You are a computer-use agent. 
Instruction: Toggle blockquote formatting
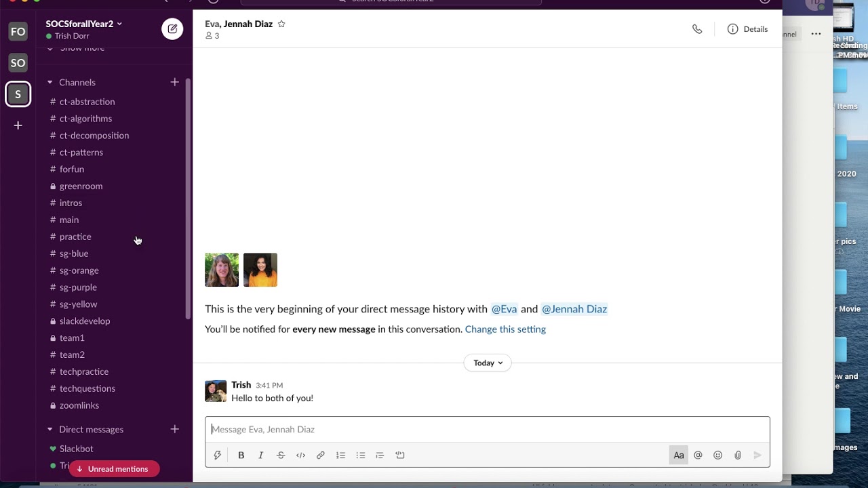point(380,455)
